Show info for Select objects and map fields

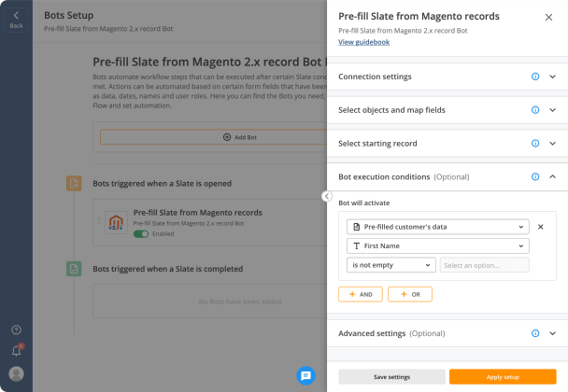[x=535, y=110]
